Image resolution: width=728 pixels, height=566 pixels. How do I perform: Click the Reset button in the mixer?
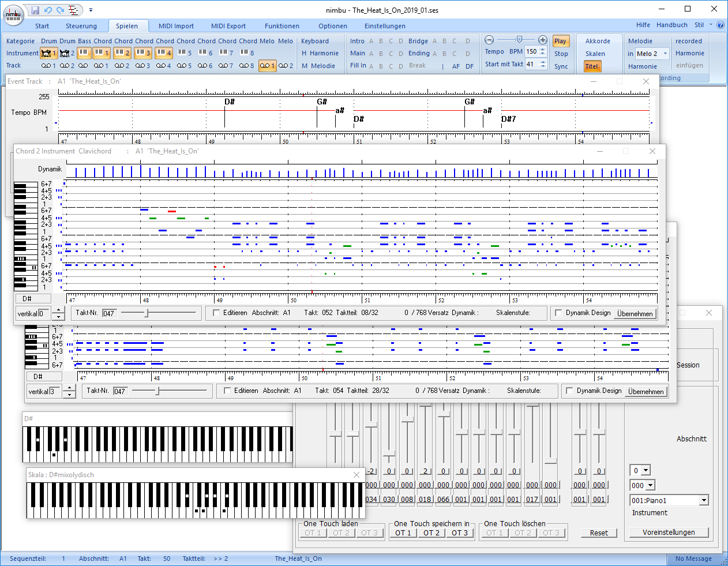599,533
